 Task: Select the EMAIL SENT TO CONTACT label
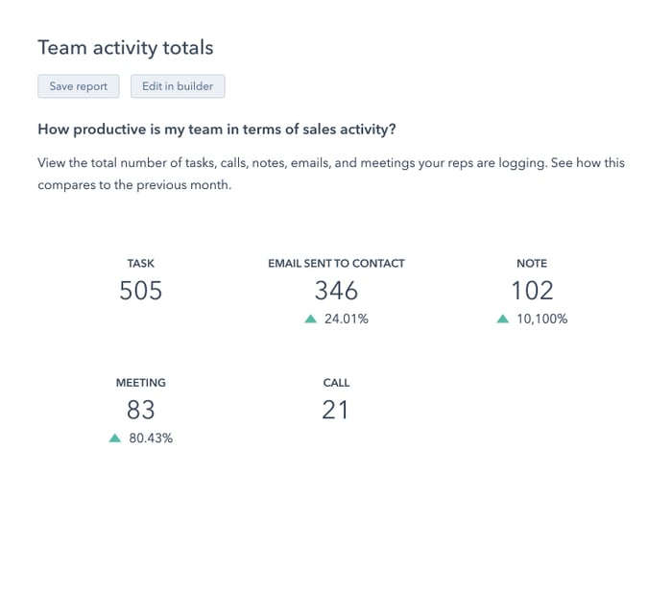[x=336, y=263]
